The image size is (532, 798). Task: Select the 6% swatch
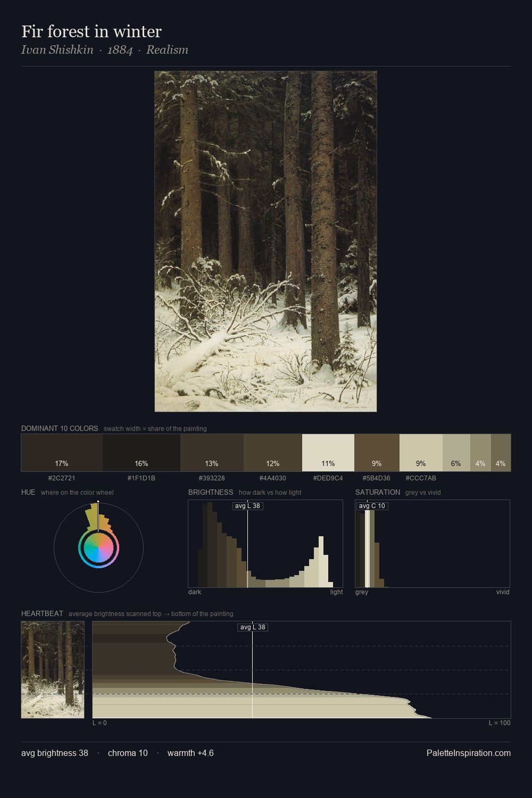[x=456, y=453]
